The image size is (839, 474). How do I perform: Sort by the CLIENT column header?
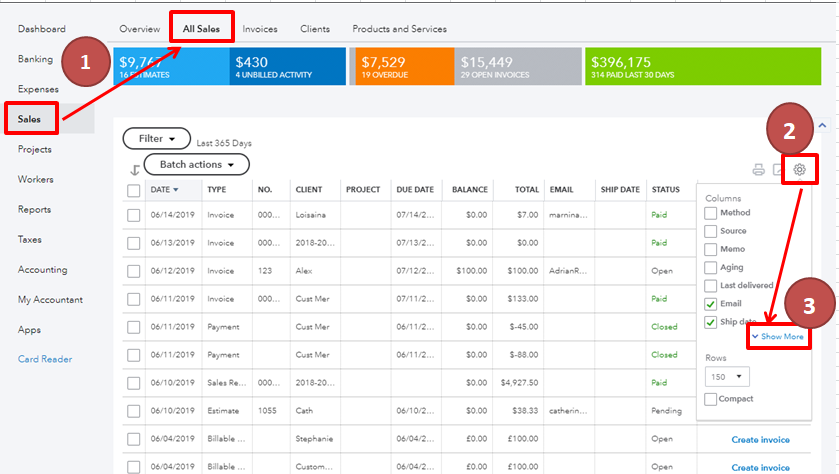pos(309,189)
